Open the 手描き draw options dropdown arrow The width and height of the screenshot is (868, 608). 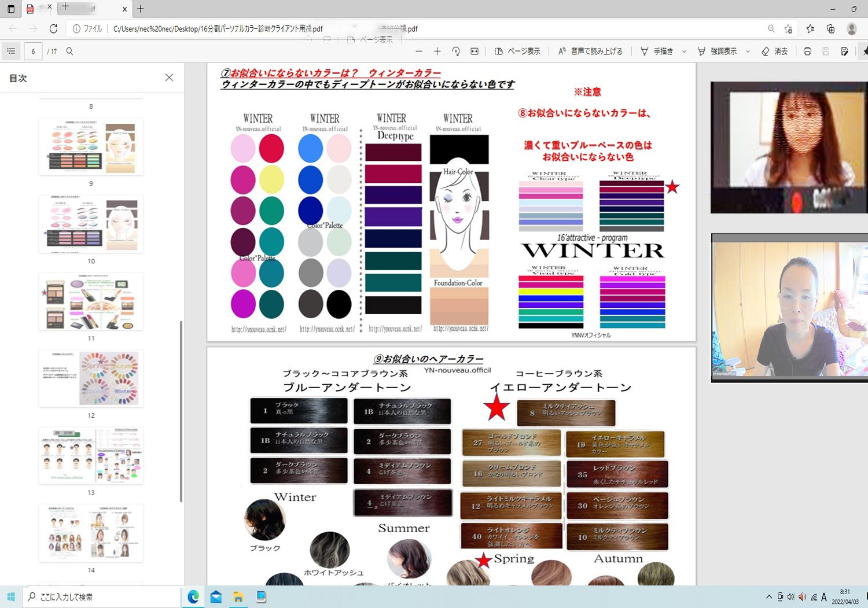coord(684,51)
